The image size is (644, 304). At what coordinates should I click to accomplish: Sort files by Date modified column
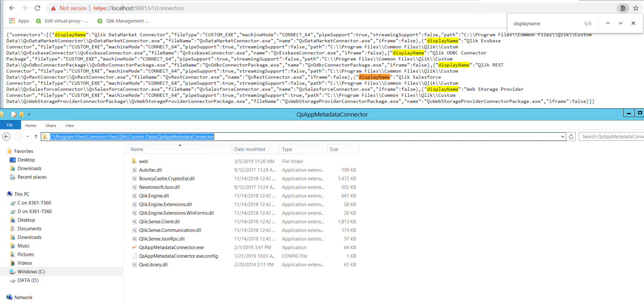tap(256, 149)
